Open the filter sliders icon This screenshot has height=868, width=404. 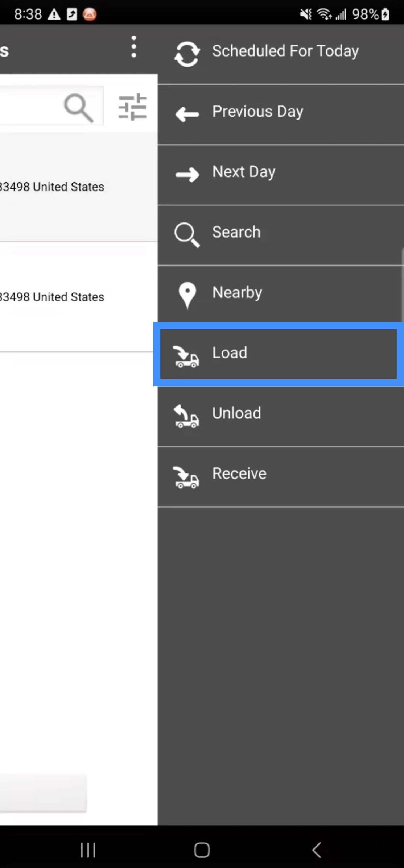click(132, 107)
